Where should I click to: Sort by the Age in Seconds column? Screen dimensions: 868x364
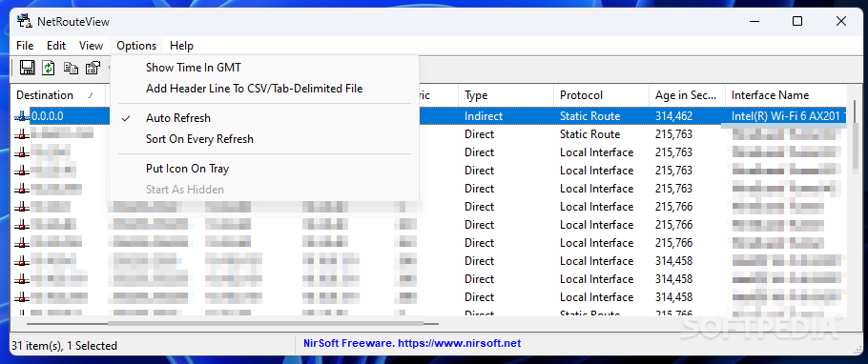687,95
